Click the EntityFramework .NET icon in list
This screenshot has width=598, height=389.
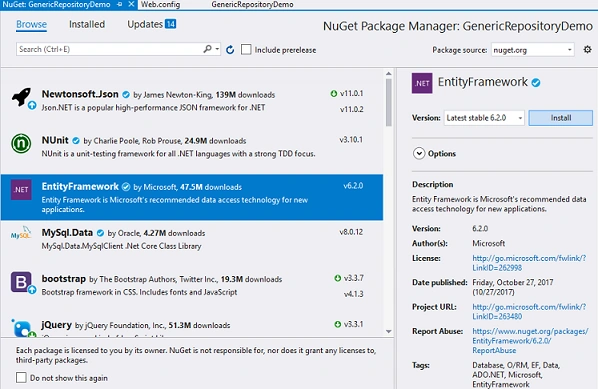[21, 190]
